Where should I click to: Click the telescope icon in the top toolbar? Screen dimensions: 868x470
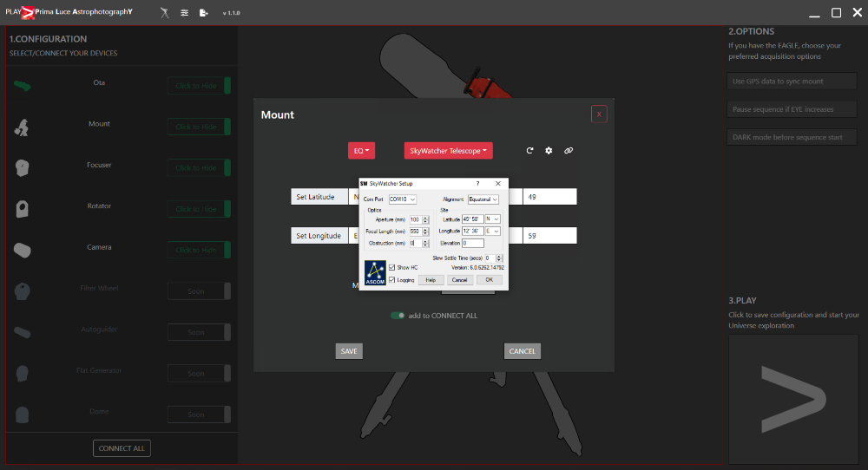[164, 13]
